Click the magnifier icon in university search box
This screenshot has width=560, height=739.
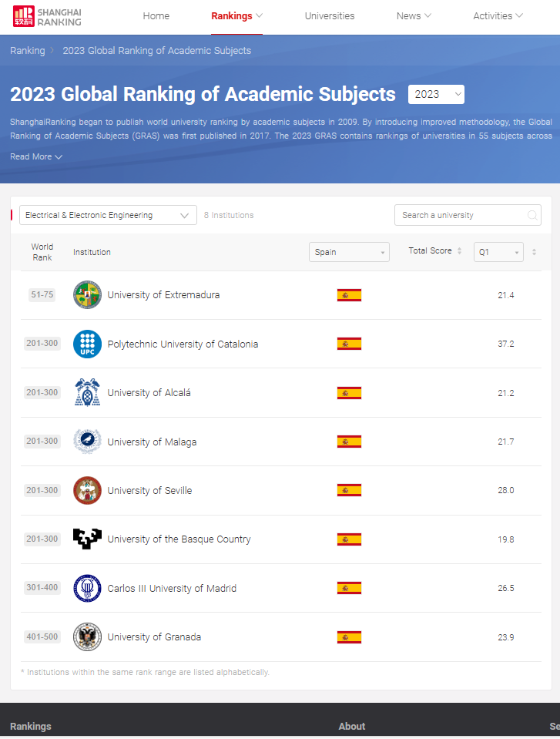click(532, 216)
